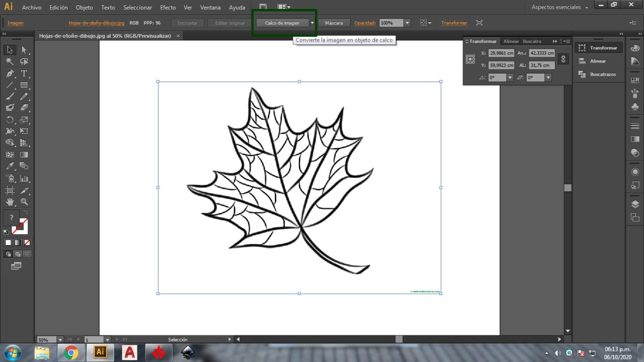Select the Pen tool
644x362 pixels.
(x=10, y=74)
